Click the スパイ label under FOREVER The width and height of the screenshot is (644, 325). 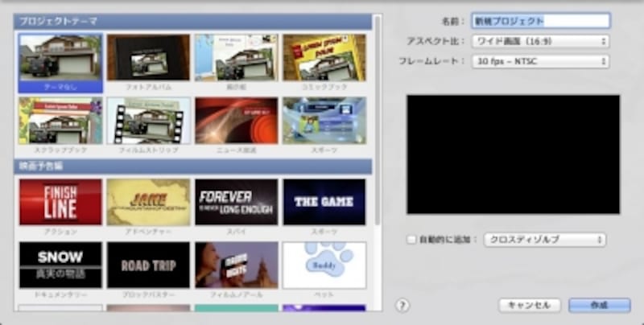click(236, 232)
